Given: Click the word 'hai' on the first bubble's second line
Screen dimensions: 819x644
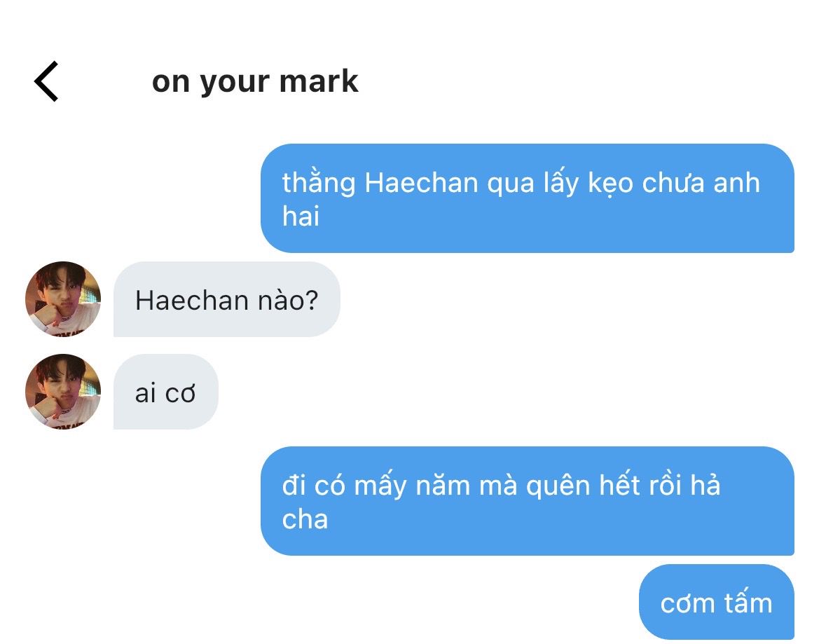Looking at the screenshot, I should [x=301, y=217].
